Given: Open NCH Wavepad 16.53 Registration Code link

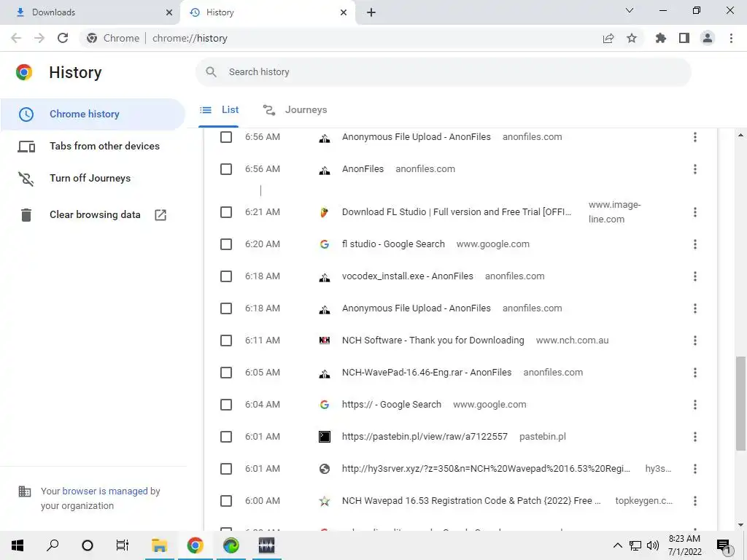Looking at the screenshot, I should [x=471, y=501].
